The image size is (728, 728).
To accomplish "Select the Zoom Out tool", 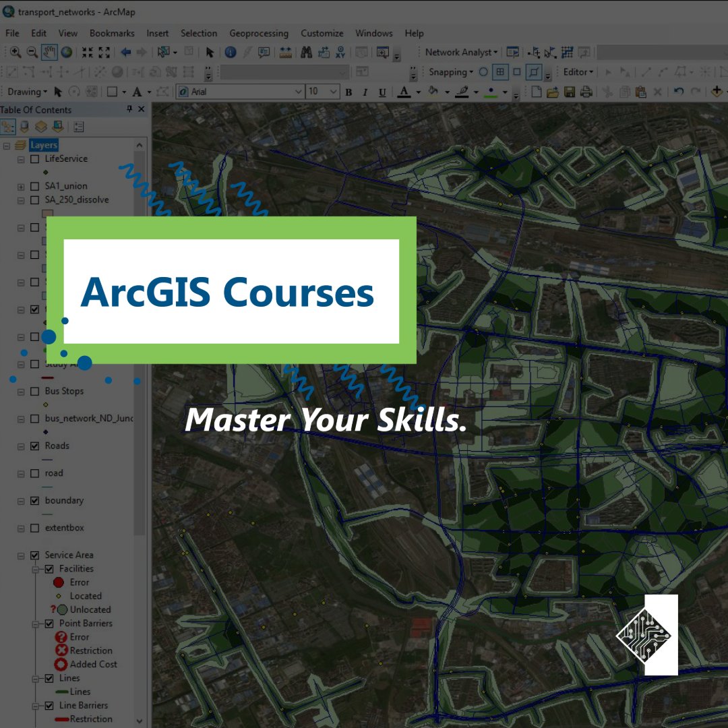I will [x=32, y=52].
